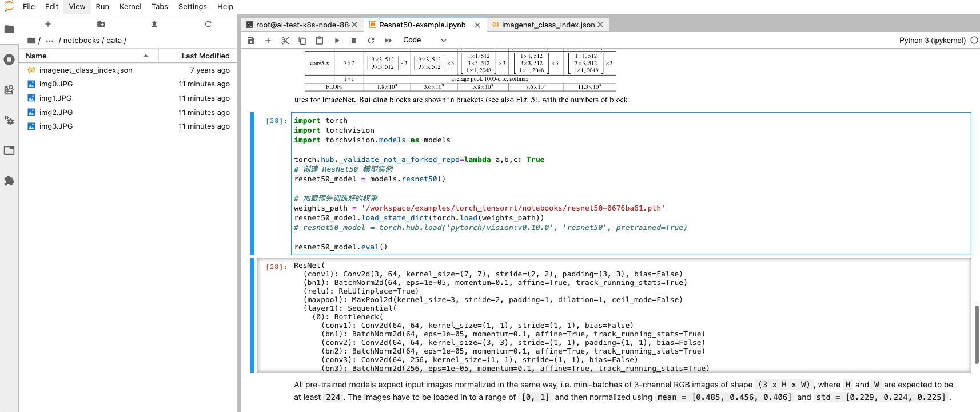Restart the kernel

[x=371, y=41]
